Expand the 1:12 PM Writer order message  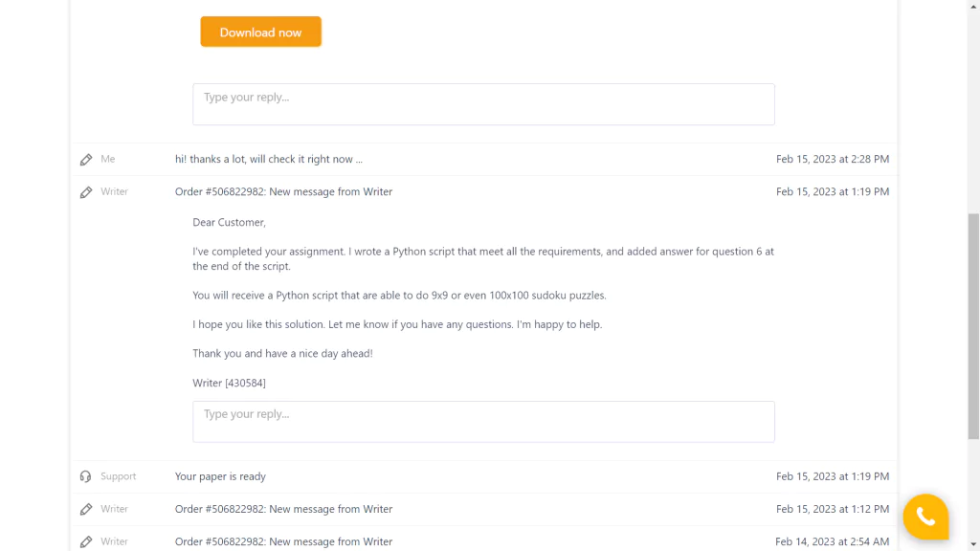coord(283,509)
